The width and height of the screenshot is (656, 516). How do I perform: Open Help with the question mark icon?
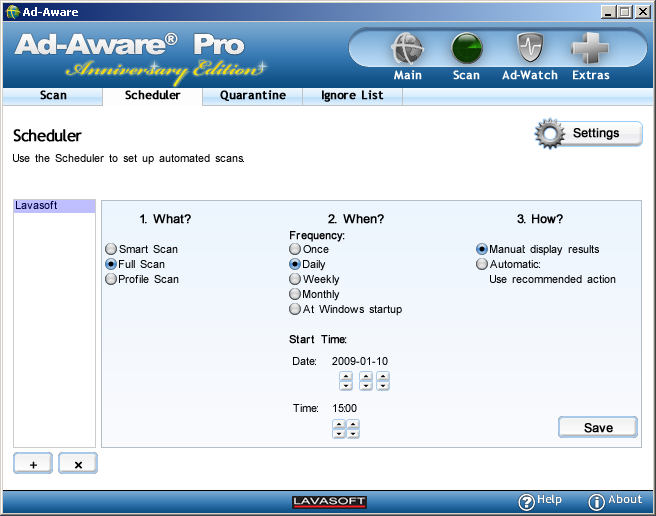pyautogui.click(x=540, y=501)
